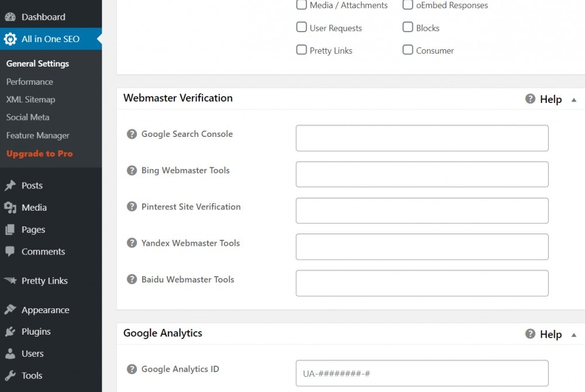This screenshot has width=585, height=392.
Task: Click the Comments sidebar label
Action: point(43,252)
